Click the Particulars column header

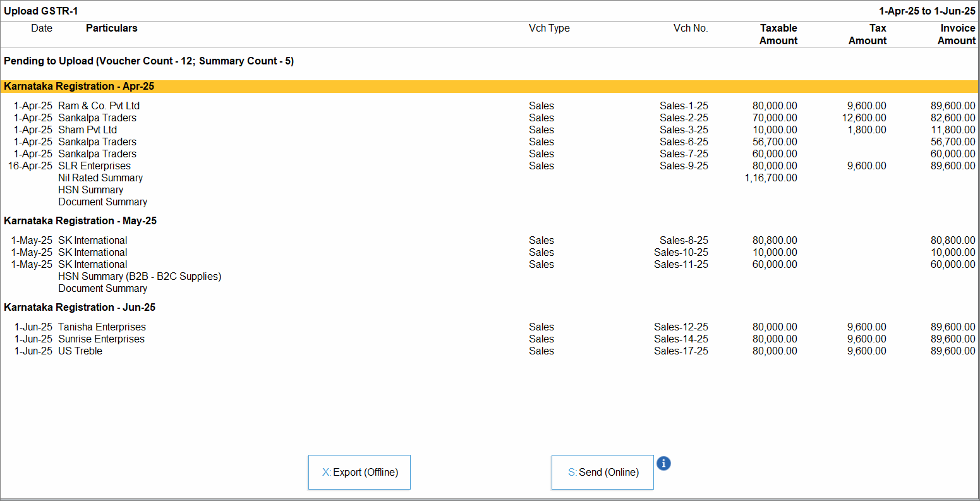point(111,28)
